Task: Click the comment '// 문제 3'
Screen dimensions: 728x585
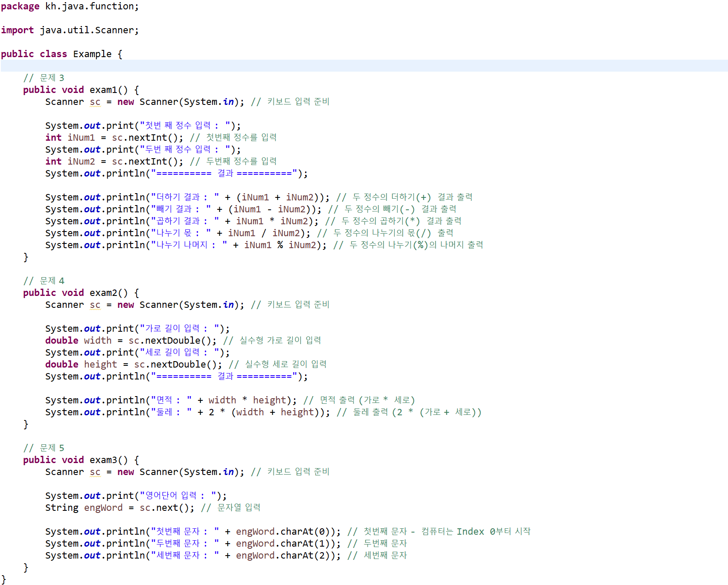Action: click(x=44, y=78)
